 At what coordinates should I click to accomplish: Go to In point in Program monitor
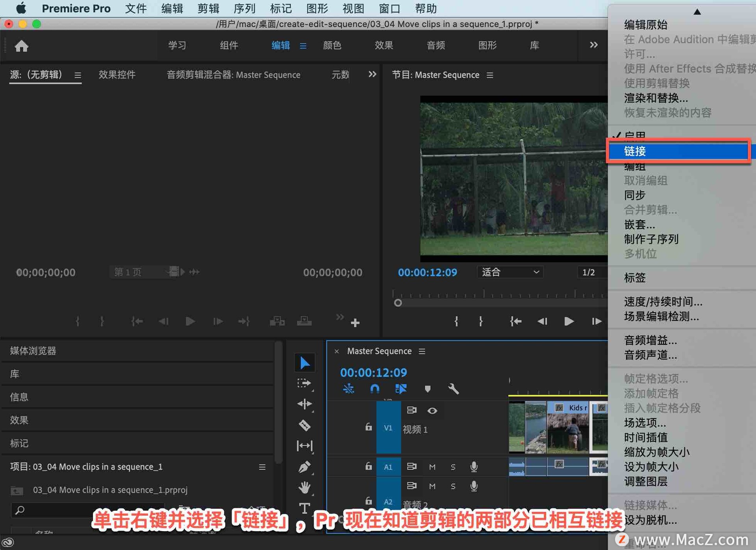click(x=515, y=322)
